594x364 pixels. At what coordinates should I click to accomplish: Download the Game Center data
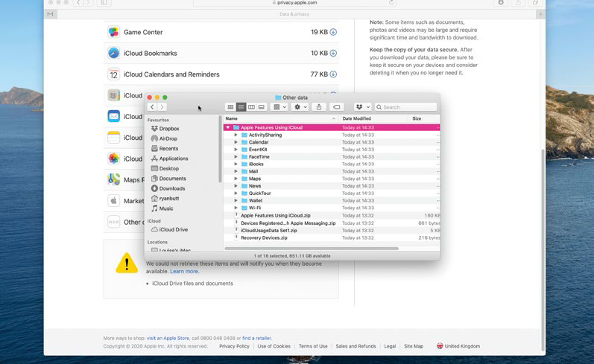click(x=333, y=32)
